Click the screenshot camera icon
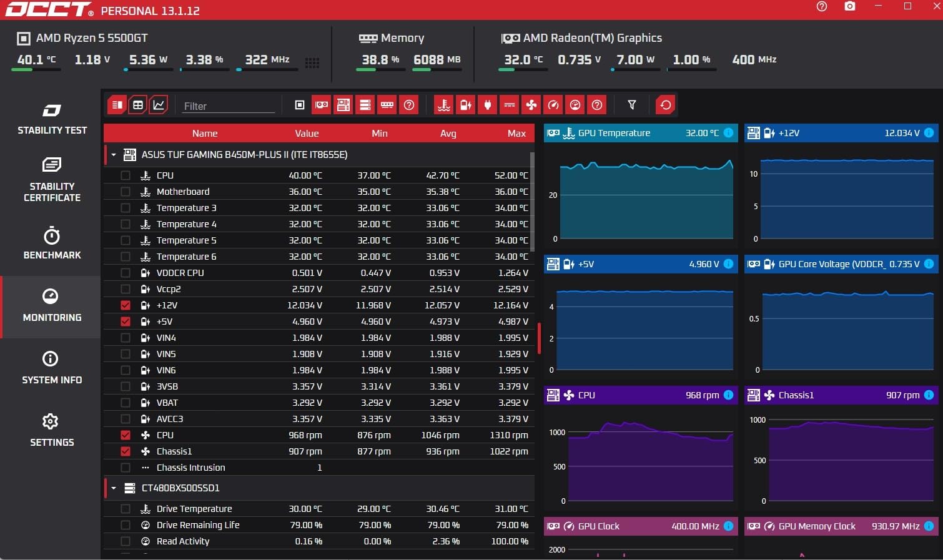 click(x=850, y=6)
